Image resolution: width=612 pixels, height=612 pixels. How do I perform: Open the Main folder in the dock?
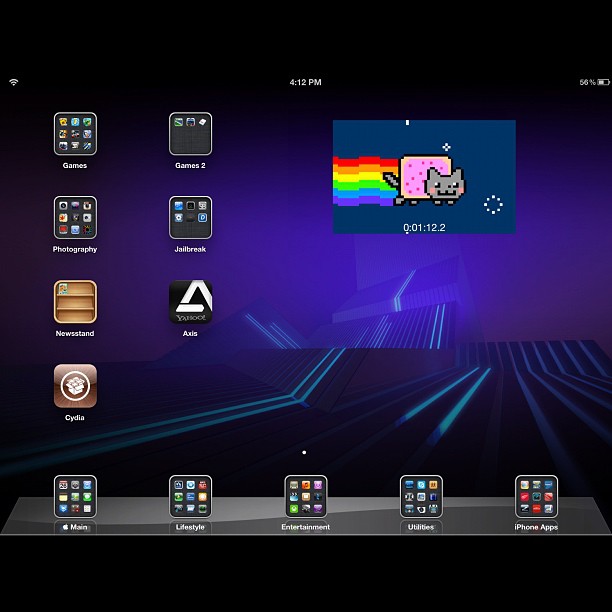pyautogui.click(x=75, y=496)
